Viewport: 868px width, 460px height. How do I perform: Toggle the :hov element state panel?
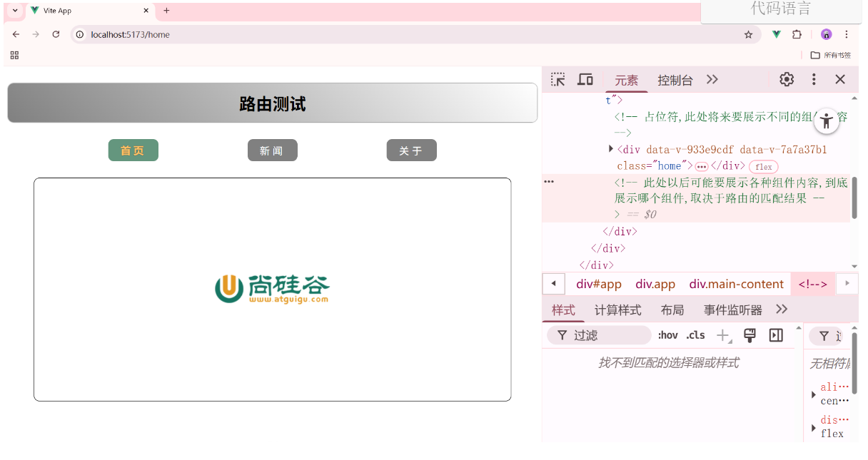pos(668,335)
